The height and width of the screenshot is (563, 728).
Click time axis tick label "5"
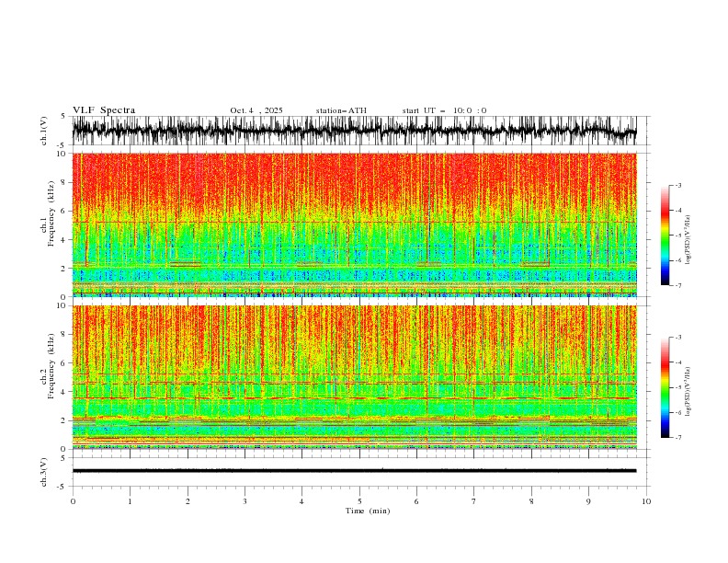[x=359, y=501]
